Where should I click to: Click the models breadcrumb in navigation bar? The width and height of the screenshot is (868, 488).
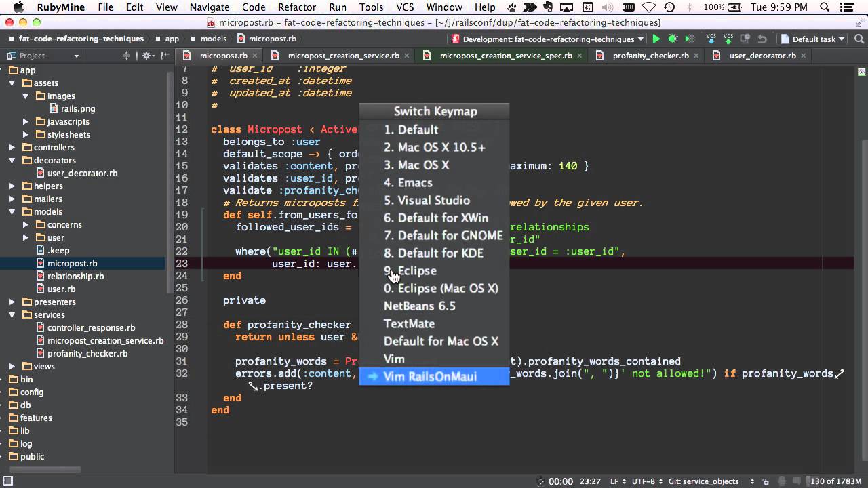(213, 39)
